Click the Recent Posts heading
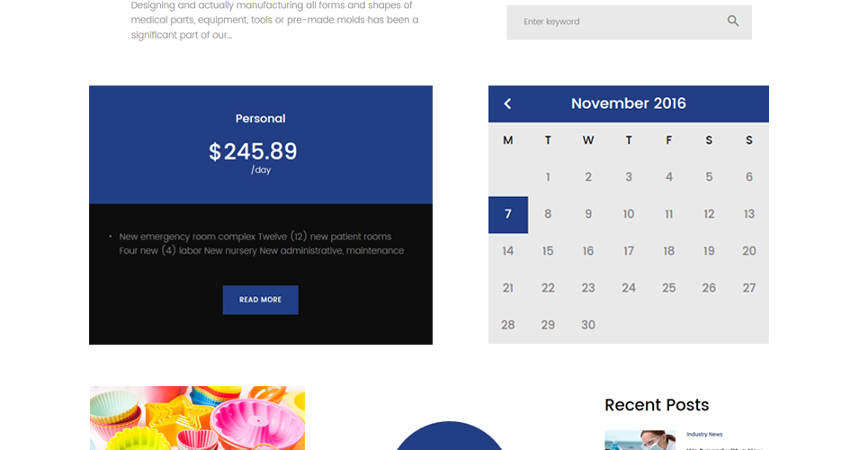This screenshot has width=868, height=450. point(657,405)
